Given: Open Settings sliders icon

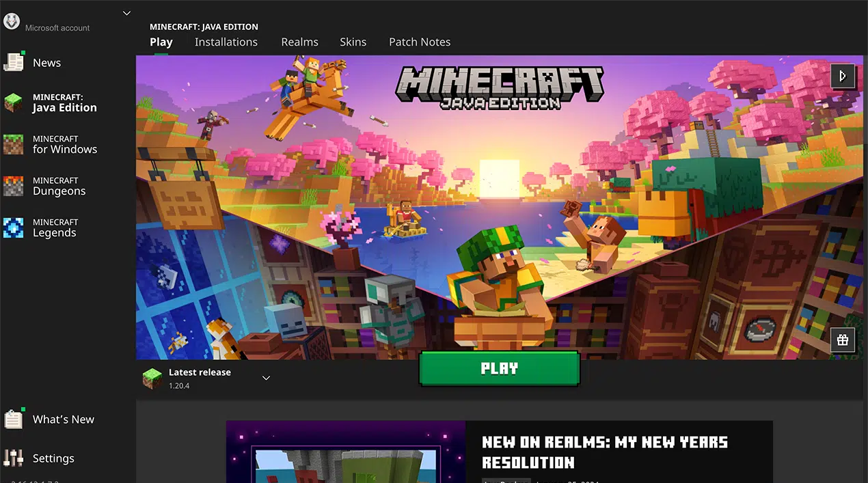Looking at the screenshot, I should pos(14,458).
